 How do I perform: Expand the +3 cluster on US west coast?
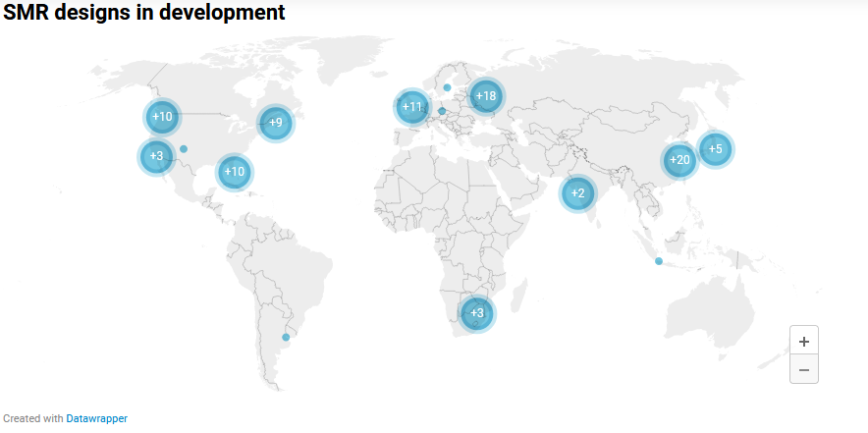point(156,156)
